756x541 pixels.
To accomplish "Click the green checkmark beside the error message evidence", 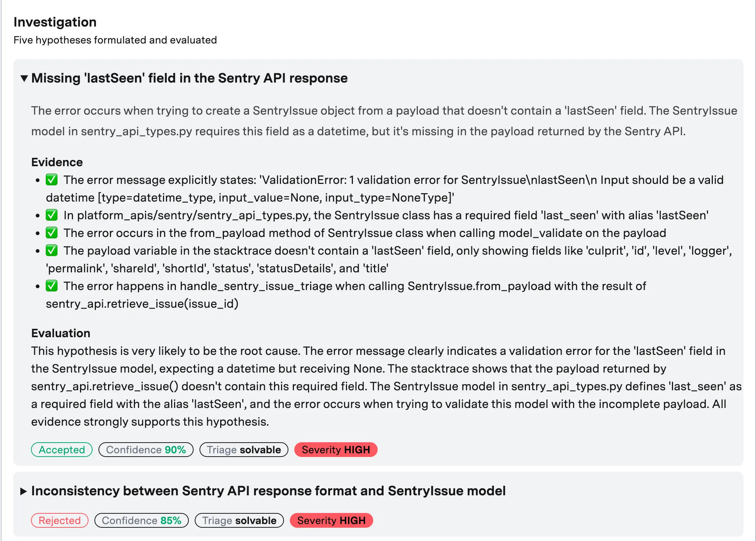I will [52, 180].
